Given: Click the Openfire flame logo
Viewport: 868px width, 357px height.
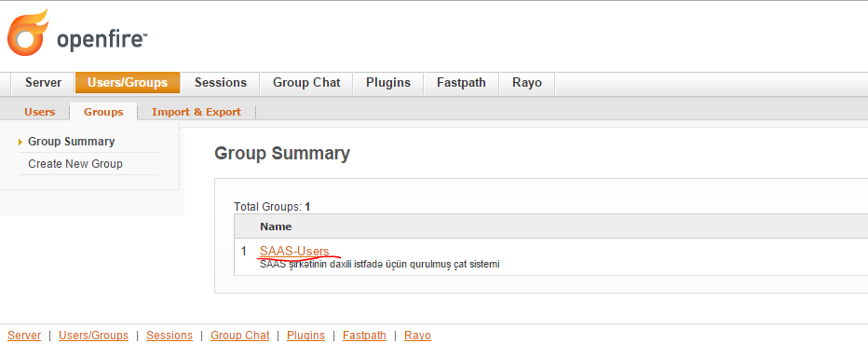Looking at the screenshot, I should click(28, 33).
